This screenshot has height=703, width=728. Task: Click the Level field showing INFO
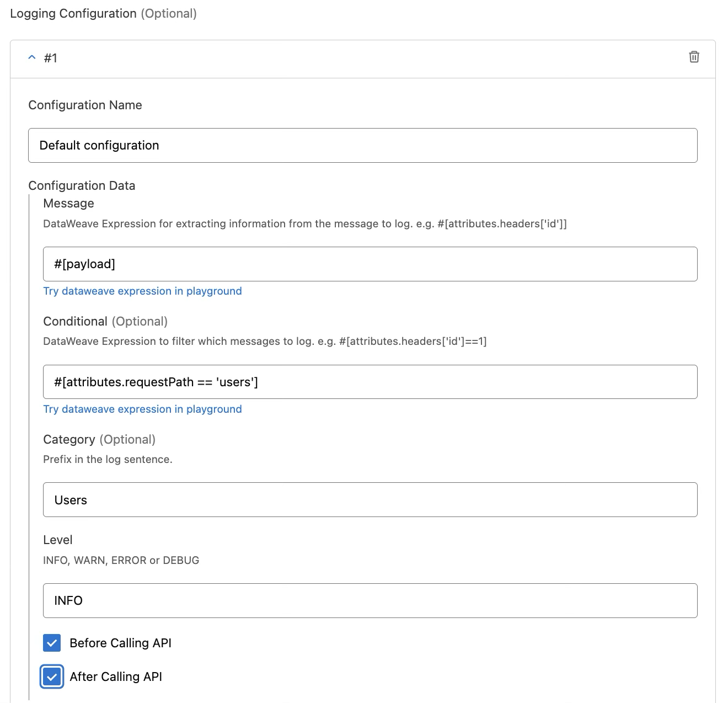370,600
